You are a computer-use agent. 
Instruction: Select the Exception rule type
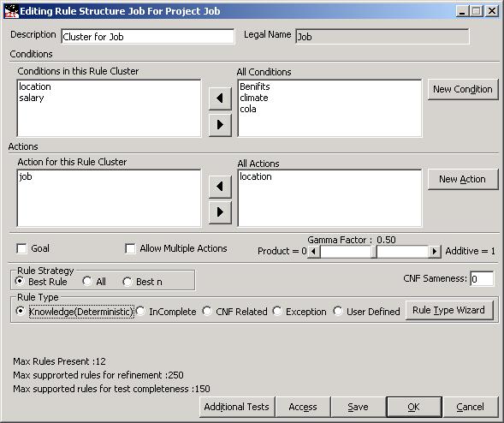pos(277,311)
